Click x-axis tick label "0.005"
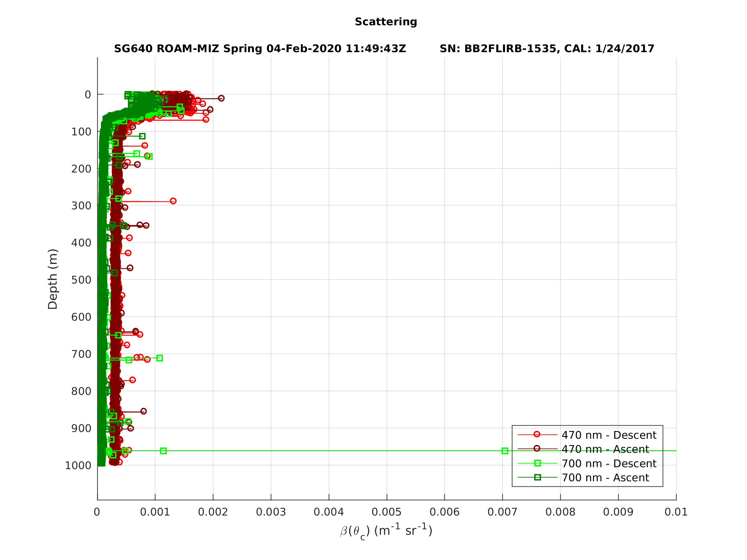Screen dimensions: 747x560 pos(387,512)
